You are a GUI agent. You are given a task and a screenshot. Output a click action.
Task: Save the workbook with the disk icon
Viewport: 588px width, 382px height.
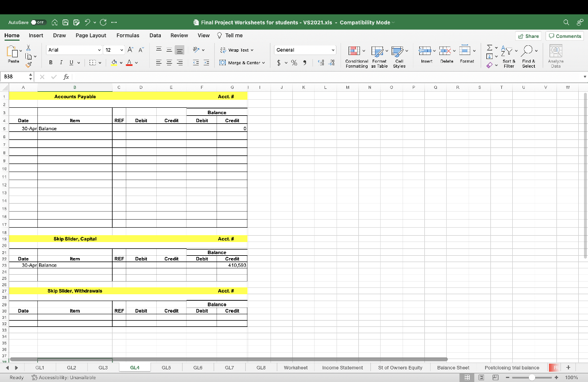(65, 22)
